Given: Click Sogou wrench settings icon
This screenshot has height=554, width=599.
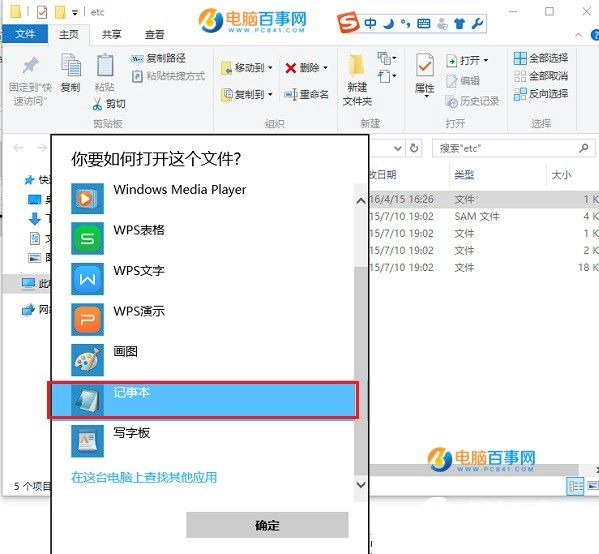Looking at the screenshot, I should tap(478, 24).
